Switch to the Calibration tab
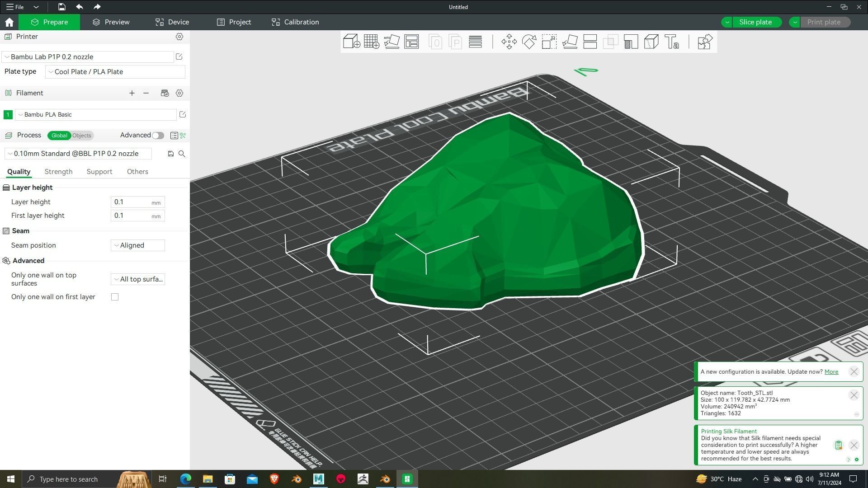Image resolution: width=868 pixels, height=488 pixels. click(x=295, y=22)
